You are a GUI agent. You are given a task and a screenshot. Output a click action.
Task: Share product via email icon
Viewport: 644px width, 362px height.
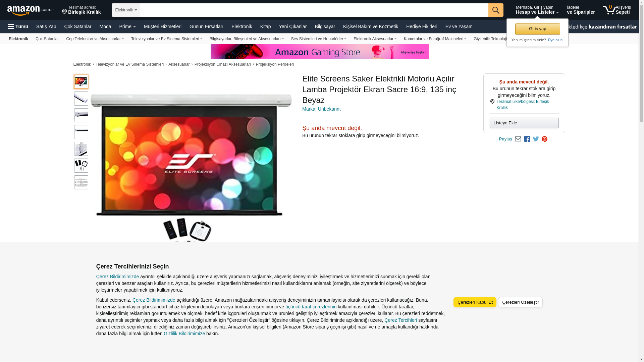pyautogui.click(x=518, y=139)
